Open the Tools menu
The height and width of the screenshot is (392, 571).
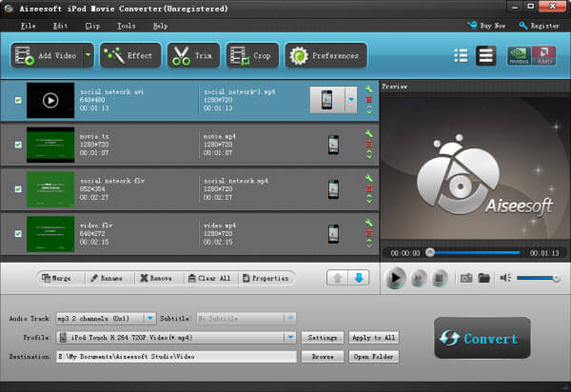click(x=126, y=26)
